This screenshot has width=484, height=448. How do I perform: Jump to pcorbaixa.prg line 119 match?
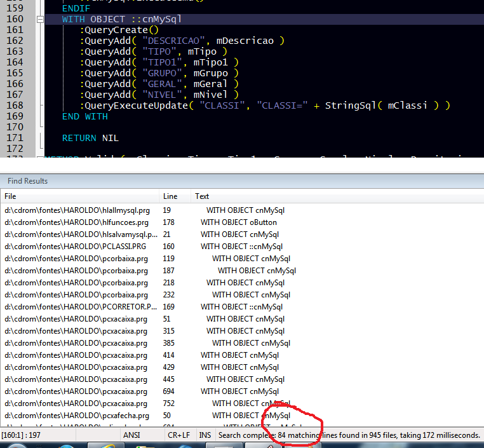click(76, 259)
